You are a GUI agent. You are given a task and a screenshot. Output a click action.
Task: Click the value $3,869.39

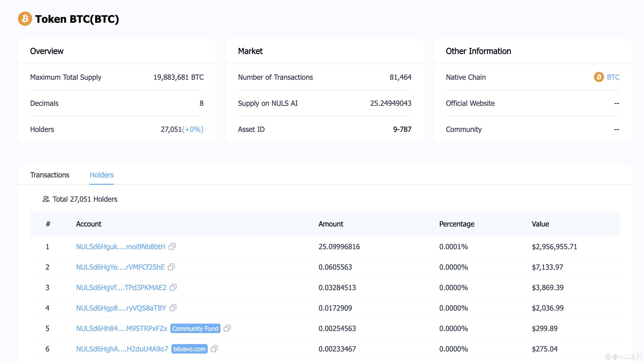point(548,288)
